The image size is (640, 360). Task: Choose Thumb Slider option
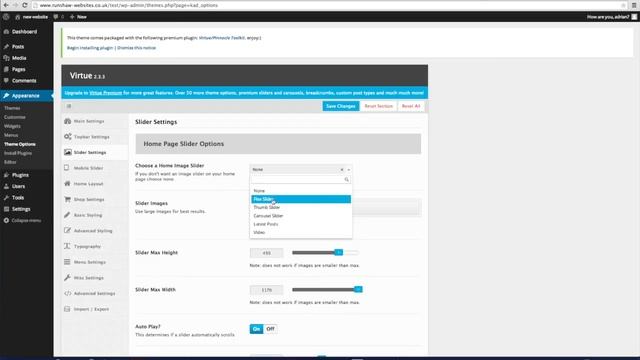coord(301,207)
